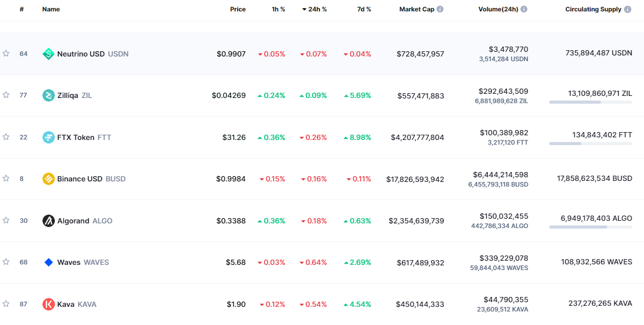Click Kava supply 237,276,265 KAVA
This screenshot has height=325, width=644.
599,303
